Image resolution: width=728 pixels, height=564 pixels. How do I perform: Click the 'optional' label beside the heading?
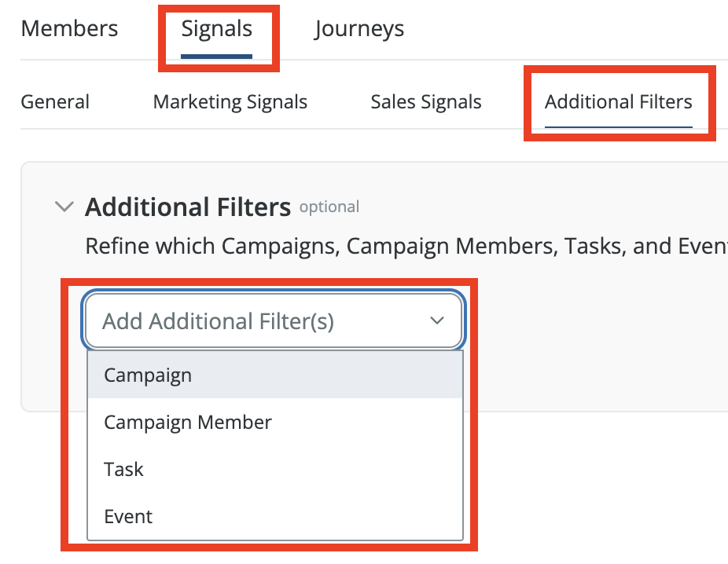(329, 207)
